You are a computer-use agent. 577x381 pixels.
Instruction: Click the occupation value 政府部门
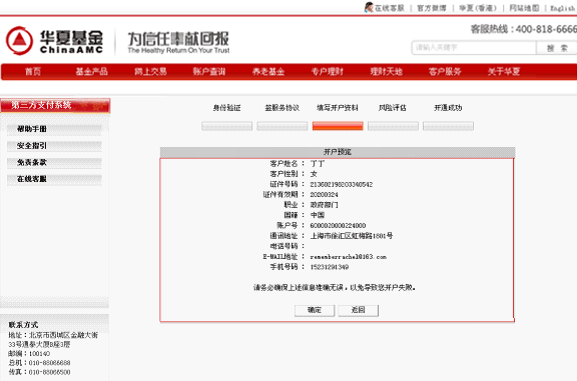pos(324,205)
